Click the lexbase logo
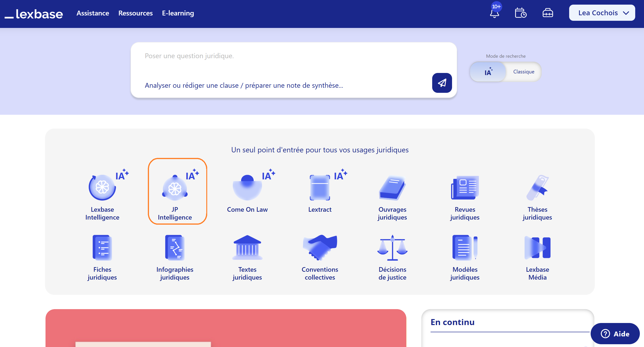 (x=34, y=14)
